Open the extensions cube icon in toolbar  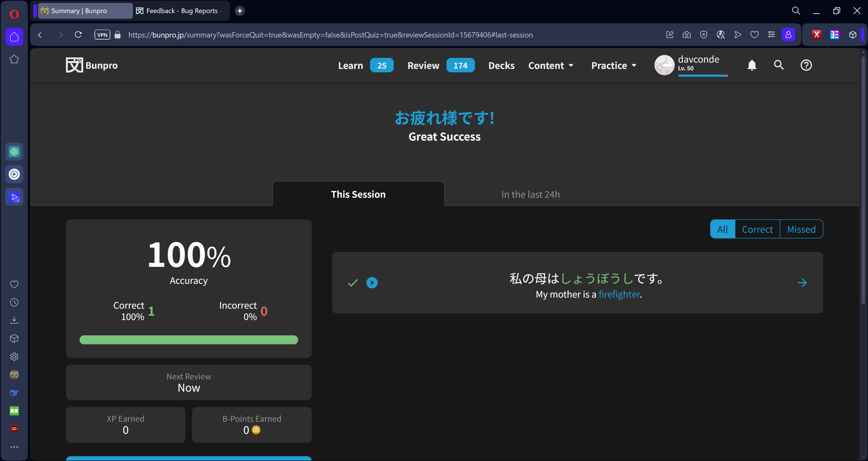[852, 35]
